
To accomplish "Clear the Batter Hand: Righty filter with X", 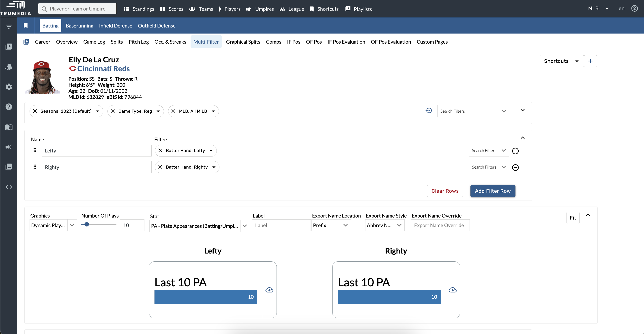I will point(160,167).
